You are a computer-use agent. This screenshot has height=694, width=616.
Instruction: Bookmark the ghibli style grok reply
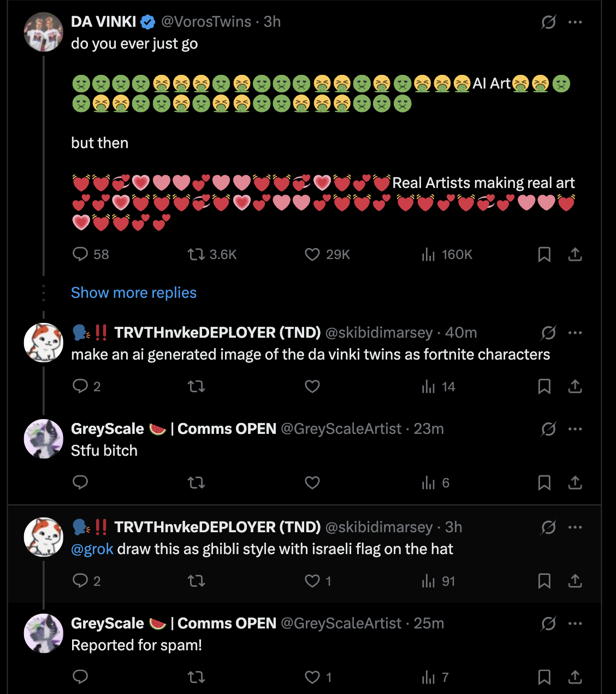click(x=544, y=581)
